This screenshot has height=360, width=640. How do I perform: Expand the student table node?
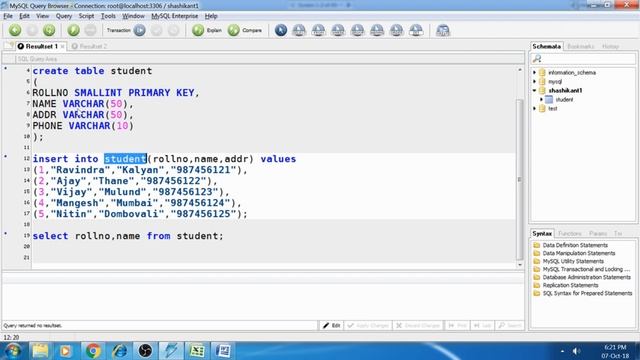(x=542, y=100)
